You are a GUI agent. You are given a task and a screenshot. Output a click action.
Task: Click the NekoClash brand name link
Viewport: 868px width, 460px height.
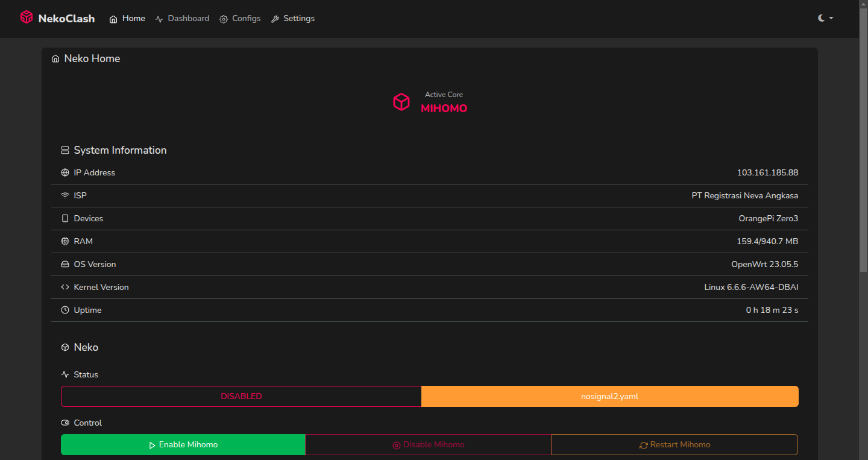coord(66,19)
